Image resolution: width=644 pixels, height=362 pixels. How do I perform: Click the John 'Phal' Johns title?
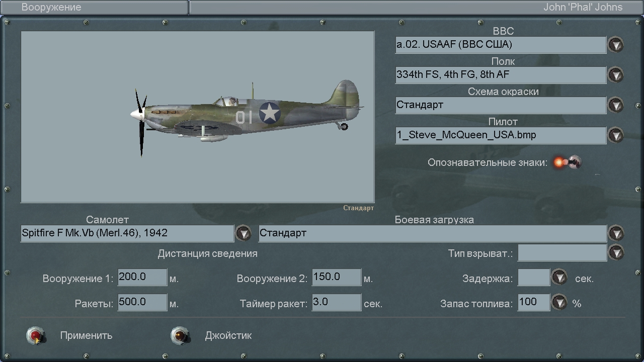click(583, 7)
